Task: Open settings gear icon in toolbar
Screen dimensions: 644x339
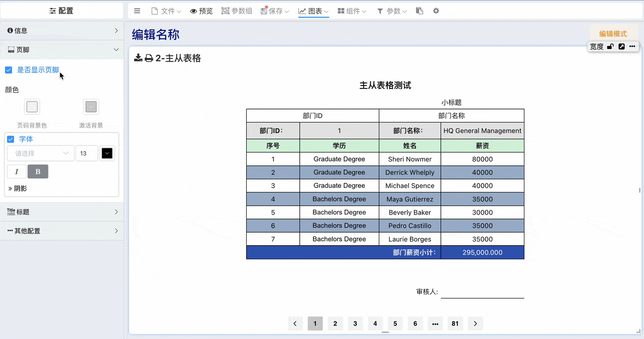Action: point(436,11)
